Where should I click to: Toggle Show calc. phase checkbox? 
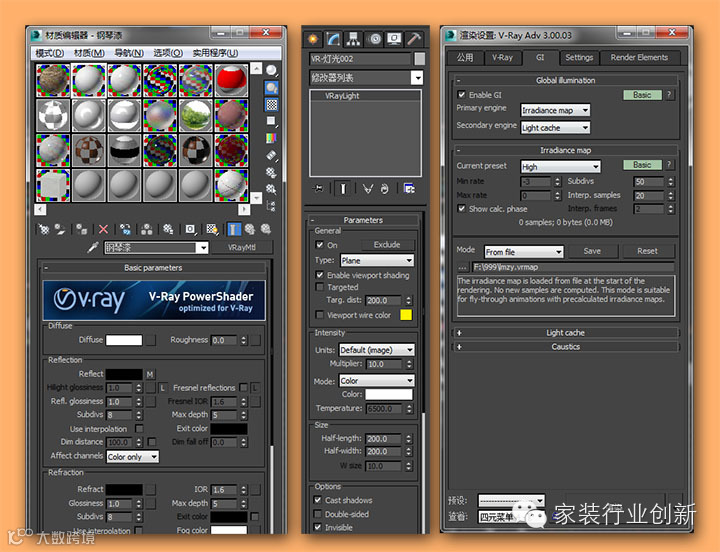[461, 208]
